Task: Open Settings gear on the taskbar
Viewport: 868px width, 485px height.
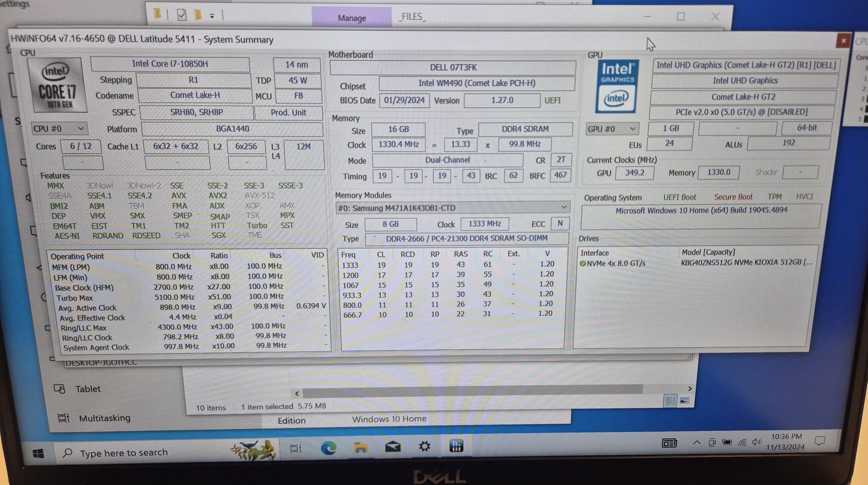Action: tap(424, 446)
